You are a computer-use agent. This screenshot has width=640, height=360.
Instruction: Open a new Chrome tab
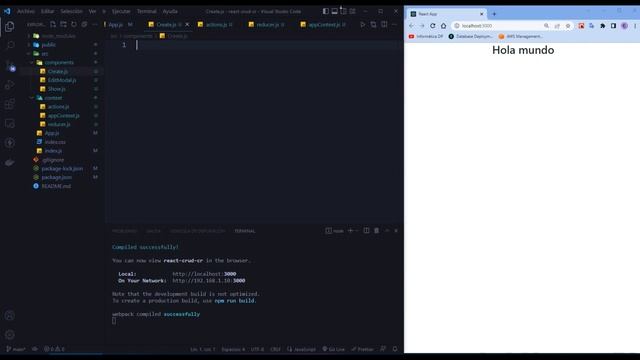494,14
